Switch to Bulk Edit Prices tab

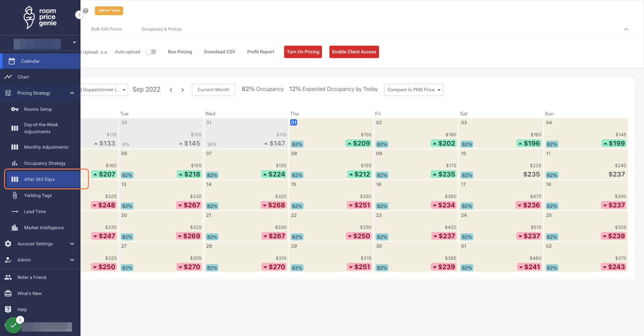click(x=107, y=29)
